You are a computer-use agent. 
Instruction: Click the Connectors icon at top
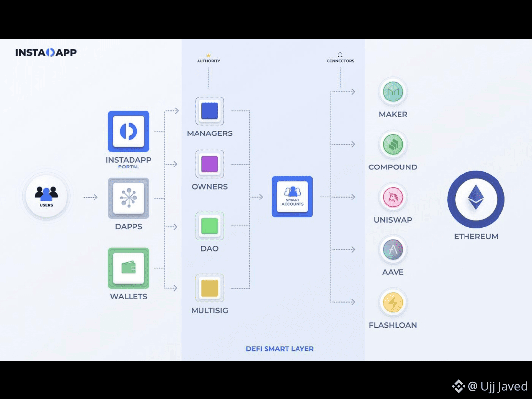(340, 55)
